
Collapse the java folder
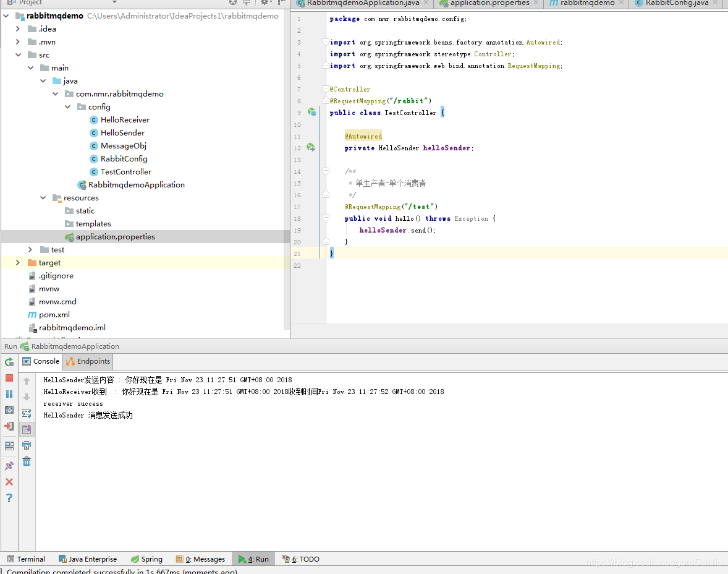(x=43, y=81)
